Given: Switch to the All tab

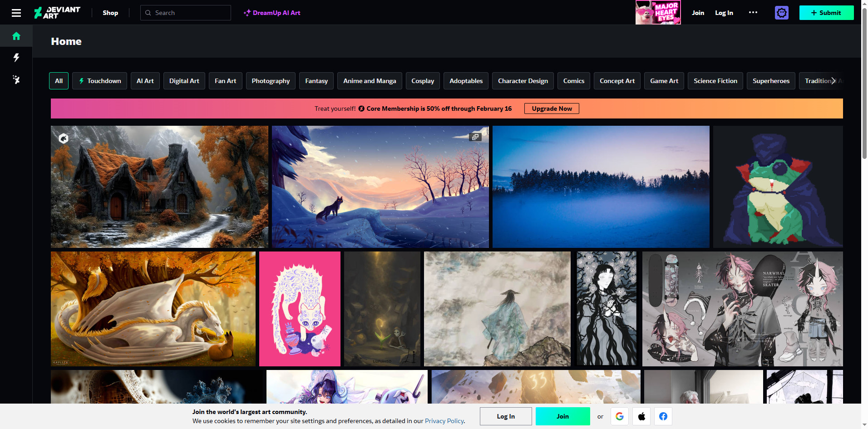Looking at the screenshot, I should pyautogui.click(x=59, y=80).
